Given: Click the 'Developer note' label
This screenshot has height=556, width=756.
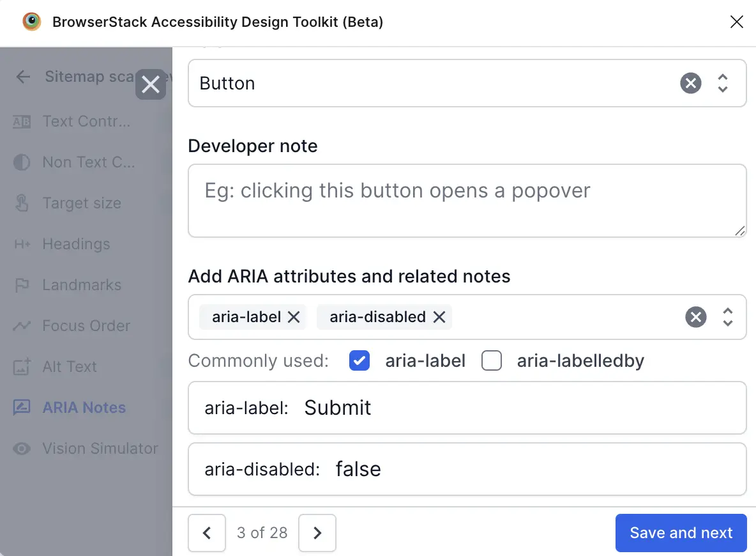Looking at the screenshot, I should click(253, 146).
